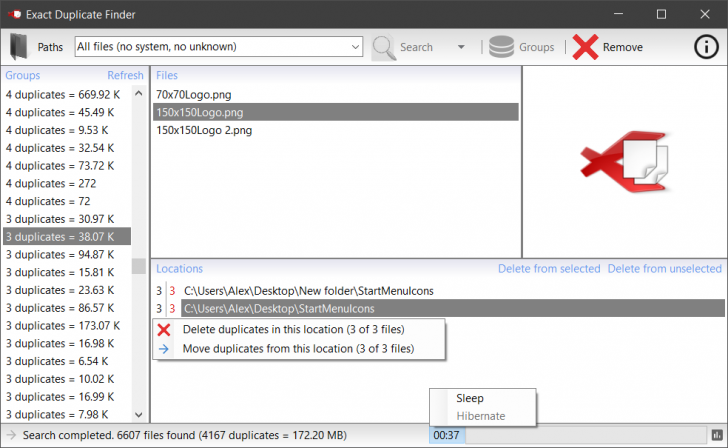Viewport: 728px width, 448px height.
Task: Click the groups list scrollbar thumb
Action: pyautogui.click(x=138, y=266)
